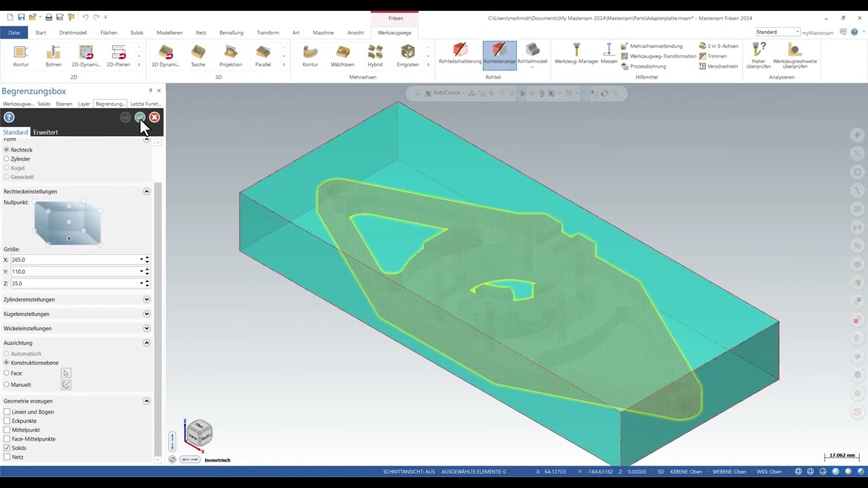
Task: Click the Face selection arrow icon
Action: [x=66, y=373]
